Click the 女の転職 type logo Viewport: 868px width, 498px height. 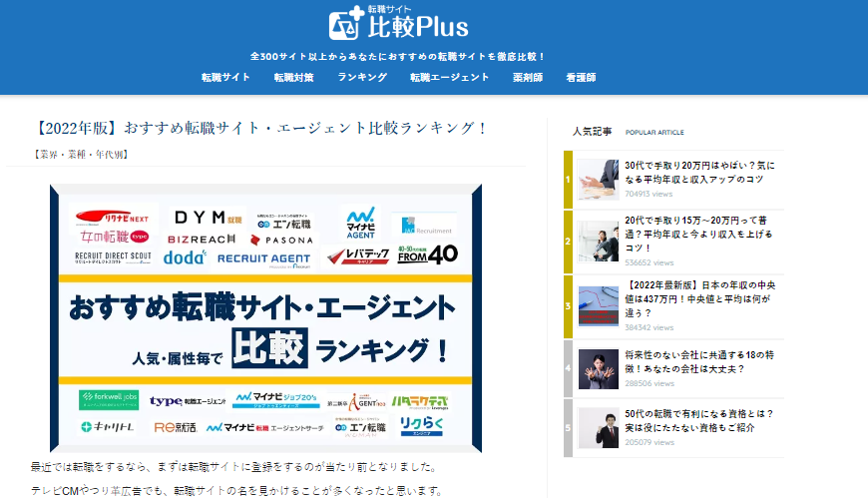click(x=115, y=238)
